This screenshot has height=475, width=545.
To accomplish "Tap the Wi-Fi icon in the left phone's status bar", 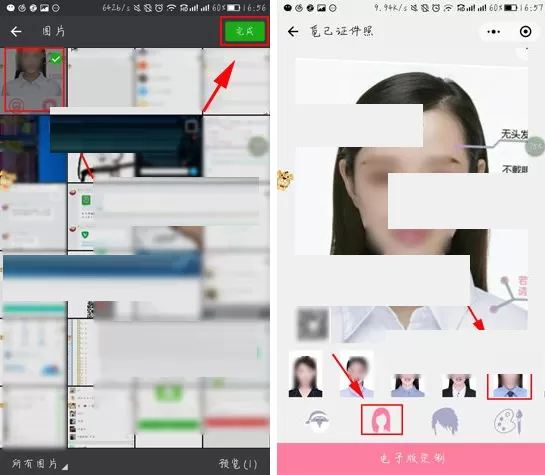I will 171,8.
